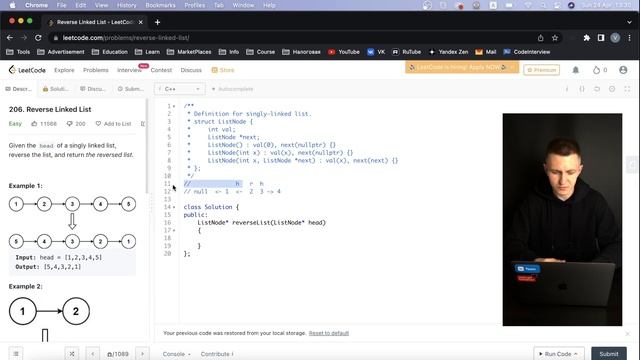640x360 pixels.
Task: Reload the page
Action: click(x=38, y=38)
